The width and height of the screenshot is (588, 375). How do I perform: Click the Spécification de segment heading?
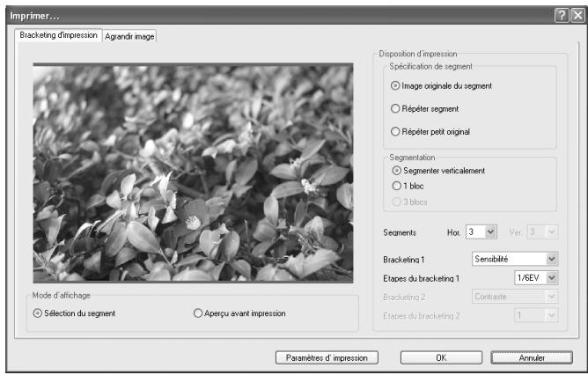click(430, 66)
